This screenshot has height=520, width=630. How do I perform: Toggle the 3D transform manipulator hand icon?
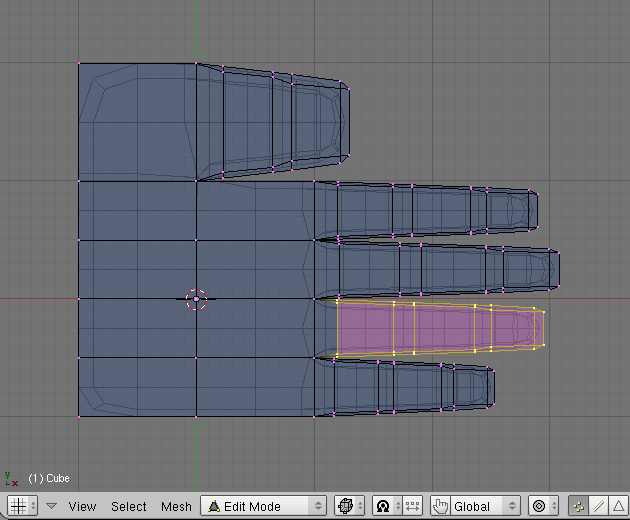coord(440,506)
